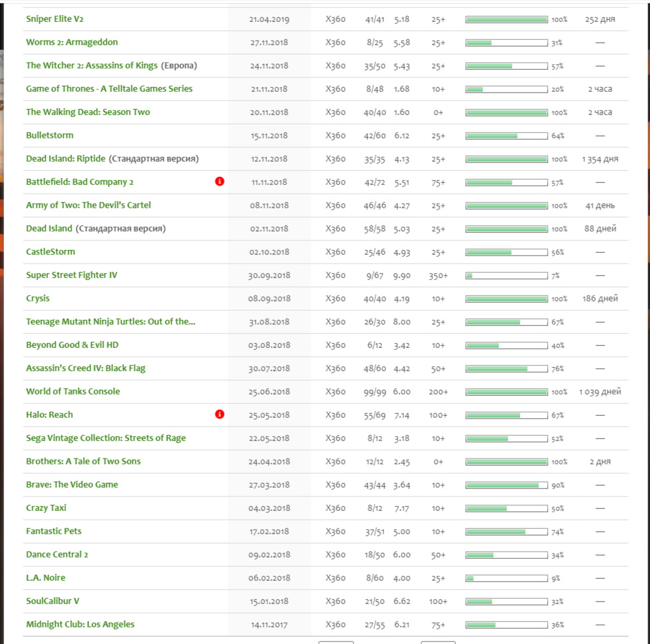
Task: Open the Fantastic Pets game link
Action: click(54, 532)
